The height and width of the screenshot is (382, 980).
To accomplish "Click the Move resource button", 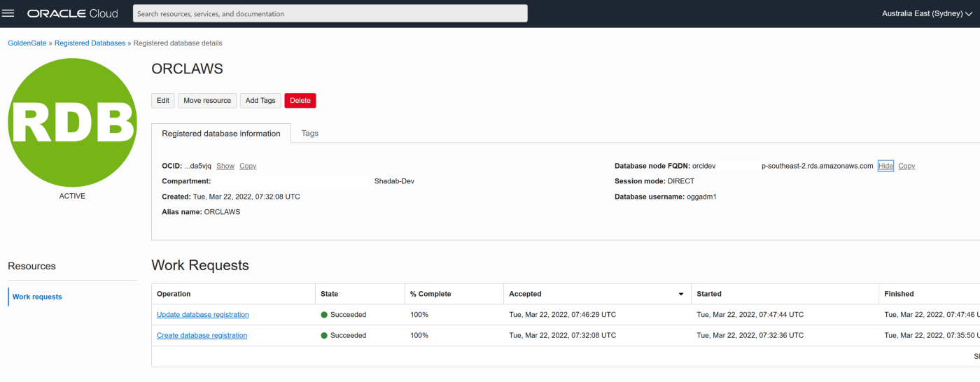I will pyautogui.click(x=207, y=101).
